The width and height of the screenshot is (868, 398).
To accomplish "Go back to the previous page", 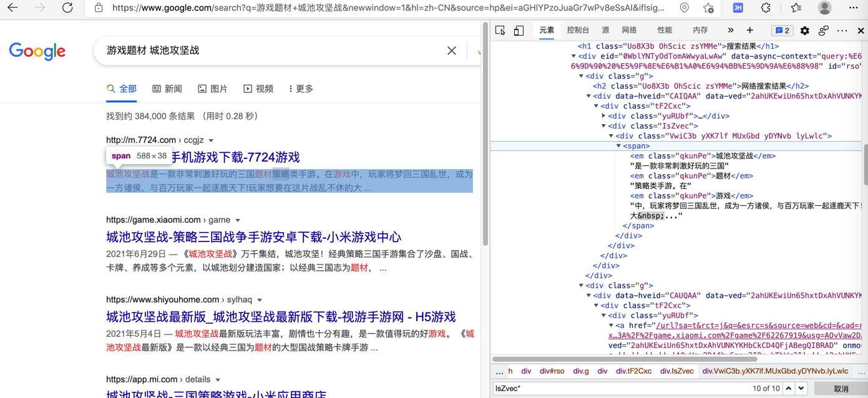I will click(12, 8).
